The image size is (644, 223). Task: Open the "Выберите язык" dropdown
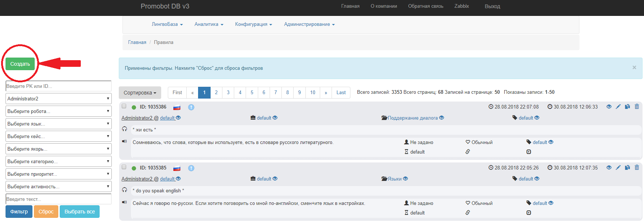[59, 124]
